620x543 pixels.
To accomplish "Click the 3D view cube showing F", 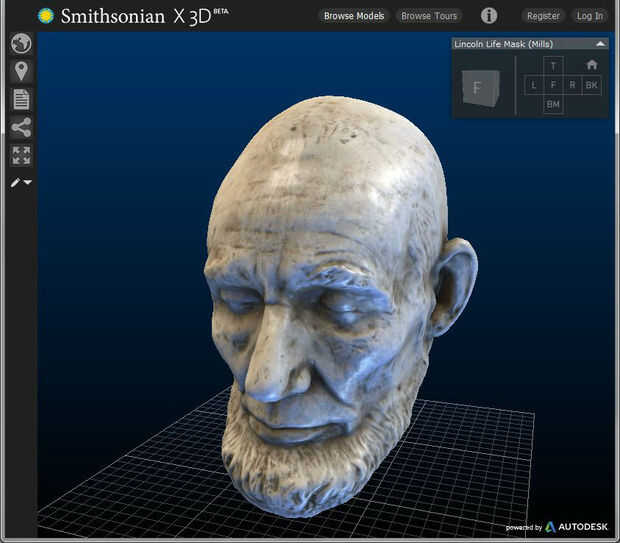I will 480,88.
